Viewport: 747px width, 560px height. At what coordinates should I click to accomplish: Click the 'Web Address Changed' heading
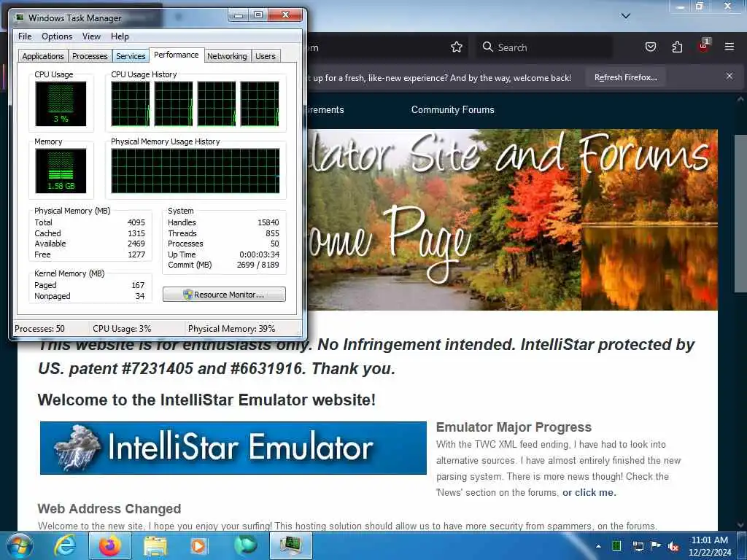click(109, 508)
